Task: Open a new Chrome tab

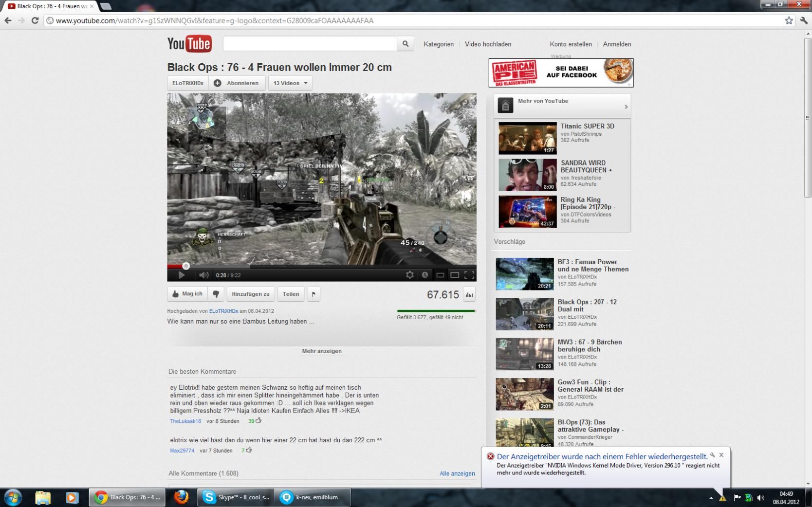Action: click(106, 6)
